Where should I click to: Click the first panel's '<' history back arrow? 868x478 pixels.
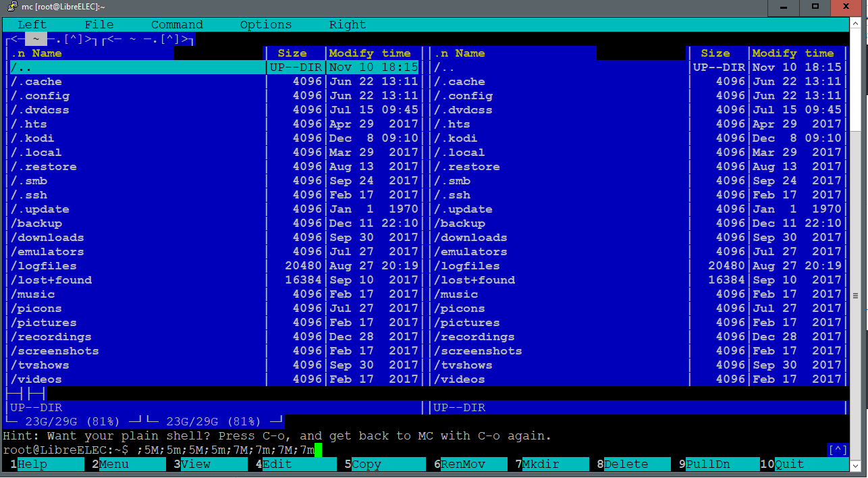coord(13,39)
